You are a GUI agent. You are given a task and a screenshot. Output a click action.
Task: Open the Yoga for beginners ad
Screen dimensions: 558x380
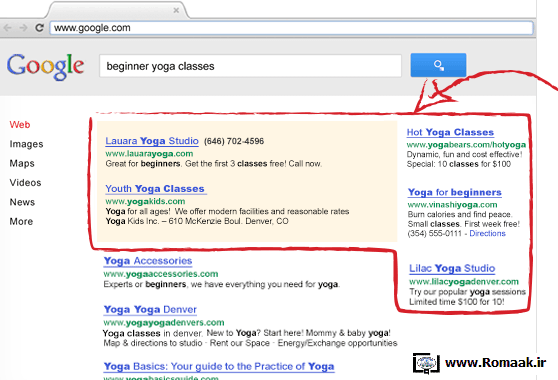tap(454, 192)
